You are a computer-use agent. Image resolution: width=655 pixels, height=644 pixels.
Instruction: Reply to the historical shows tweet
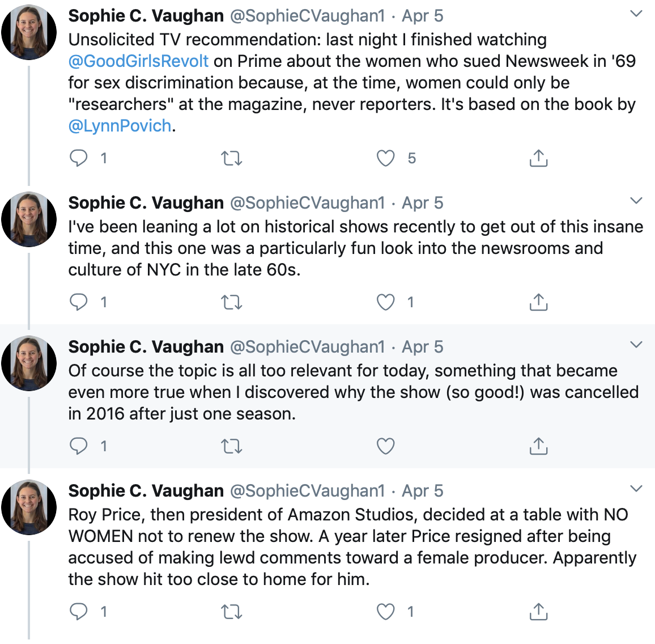79,302
